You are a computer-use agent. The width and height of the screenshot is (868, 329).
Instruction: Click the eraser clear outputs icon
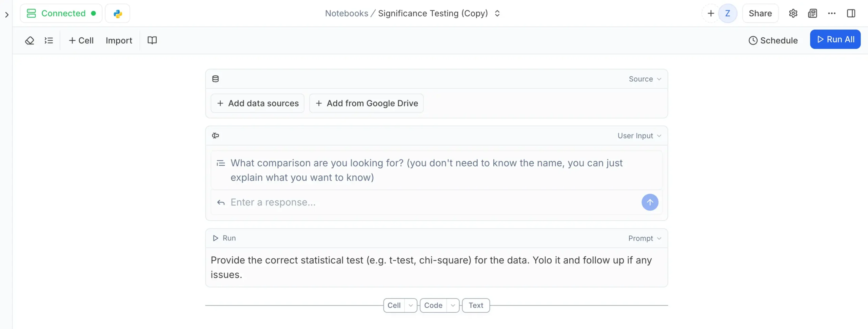[29, 40]
